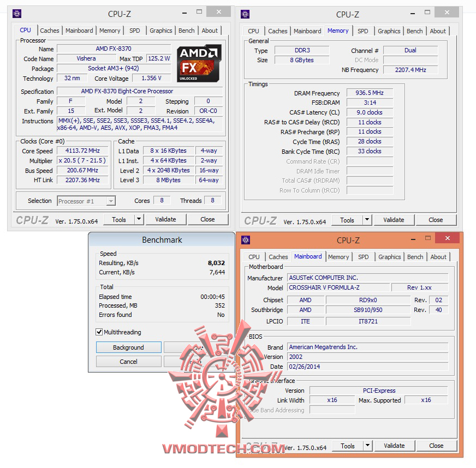Close the Mainboard CPU-Z window with red X
This screenshot has width=476, height=468.
point(448,238)
